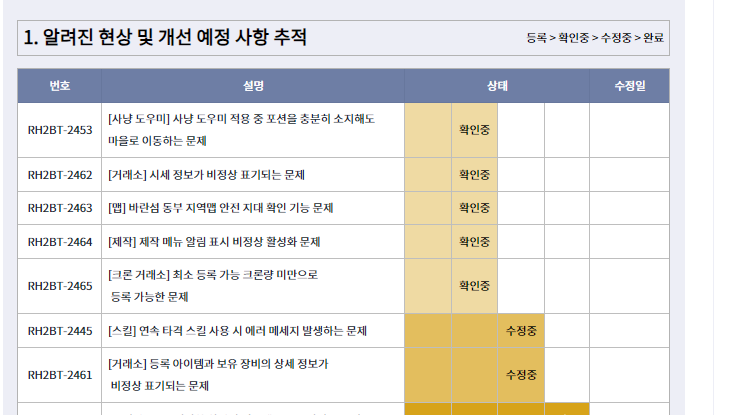Select the '수정일' column header

[x=629, y=86]
